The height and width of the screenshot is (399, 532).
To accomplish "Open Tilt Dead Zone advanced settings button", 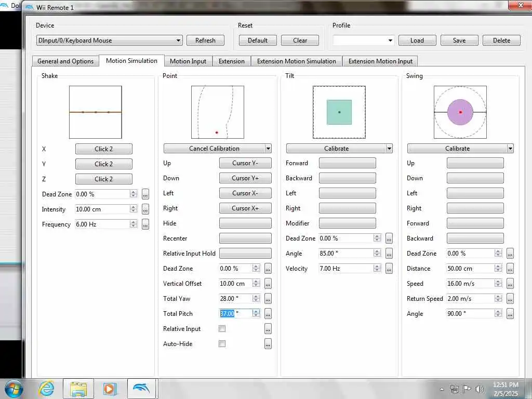I will pyautogui.click(x=389, y=238).
